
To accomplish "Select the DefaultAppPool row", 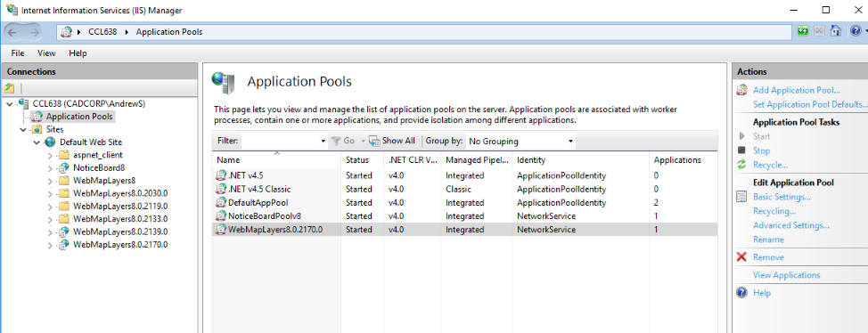I will pyautogui.click(x=465, y=203).
